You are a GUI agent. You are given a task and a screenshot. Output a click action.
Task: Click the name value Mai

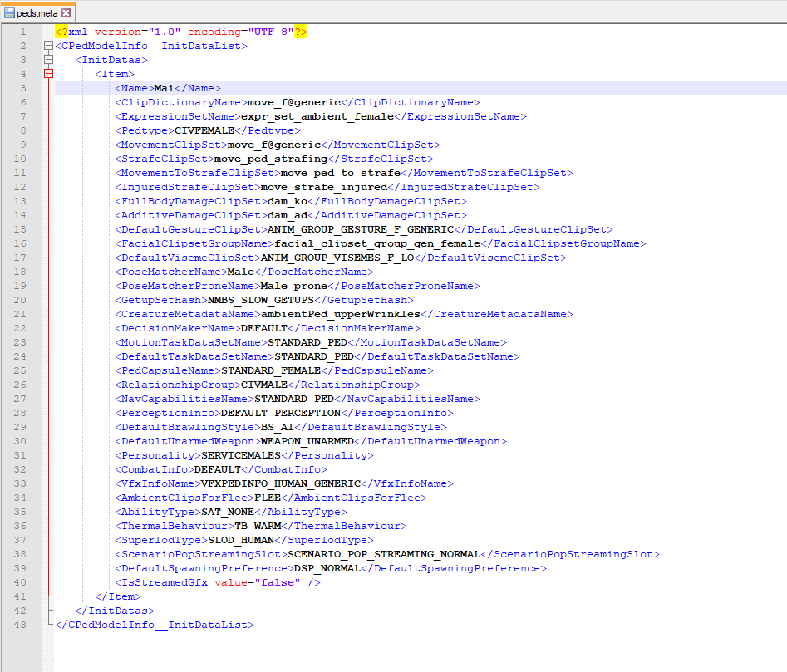point(164,88)
